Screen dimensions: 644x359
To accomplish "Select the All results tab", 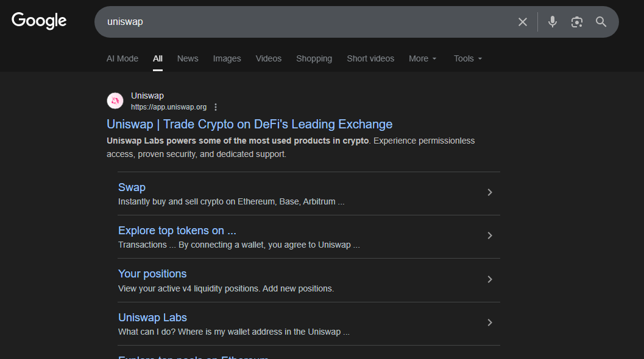I will coord(158,58).
